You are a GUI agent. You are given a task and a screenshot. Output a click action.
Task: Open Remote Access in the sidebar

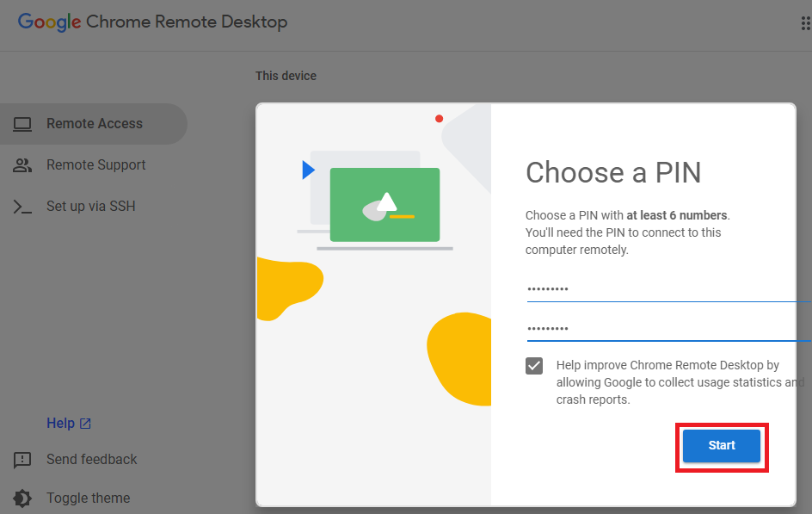tap(93, 124)
